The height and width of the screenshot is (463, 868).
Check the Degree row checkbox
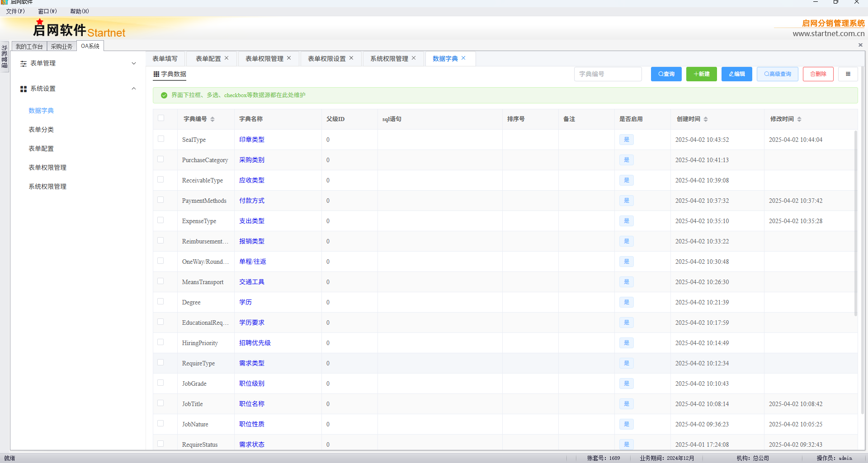[161, 301]
